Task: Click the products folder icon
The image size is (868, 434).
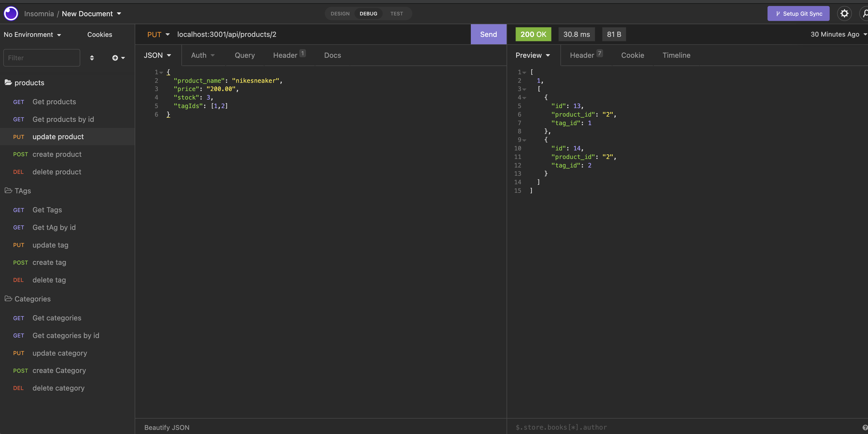Action: (x=8, y=82)
